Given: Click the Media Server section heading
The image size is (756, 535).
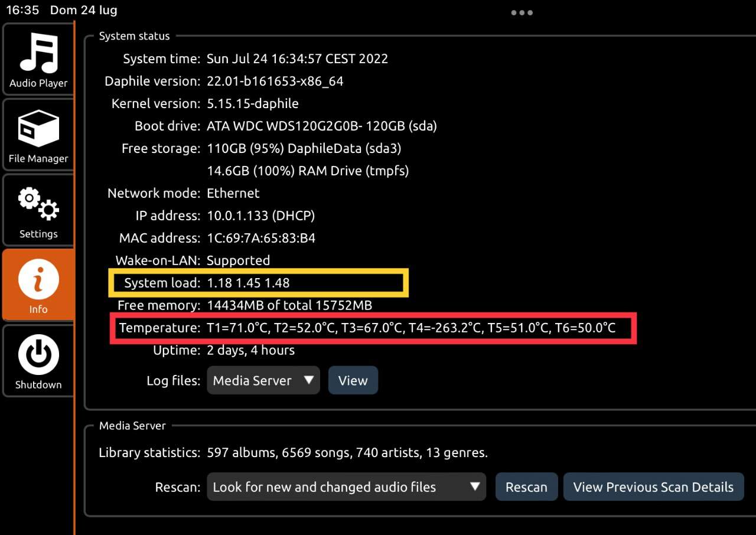Looking at the screenshot, I should [132, 426].
